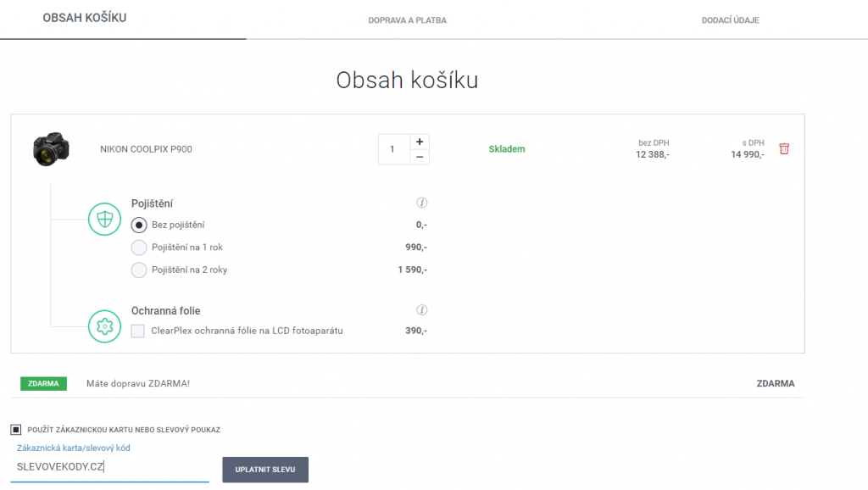Click the price 14 990,- with DPH

pyautogui.click(x=748, y=154)
